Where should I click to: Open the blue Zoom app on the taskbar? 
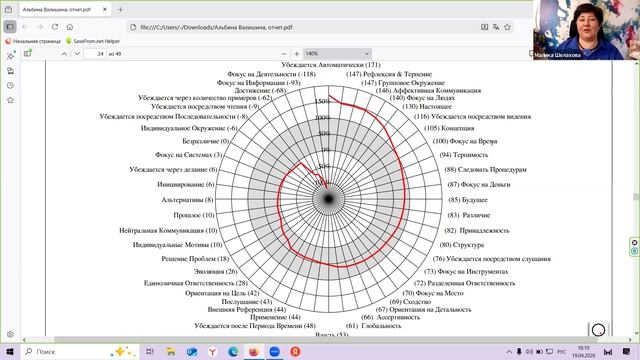pos(275,351)
